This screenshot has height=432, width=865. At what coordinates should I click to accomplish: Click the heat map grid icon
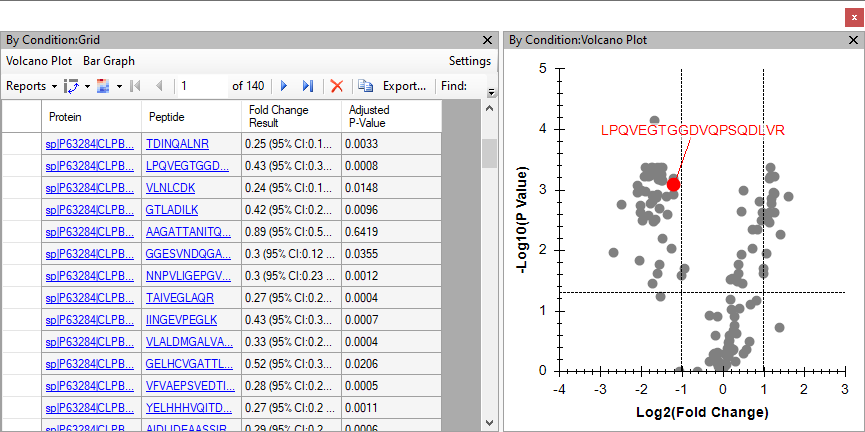(103, 86)
